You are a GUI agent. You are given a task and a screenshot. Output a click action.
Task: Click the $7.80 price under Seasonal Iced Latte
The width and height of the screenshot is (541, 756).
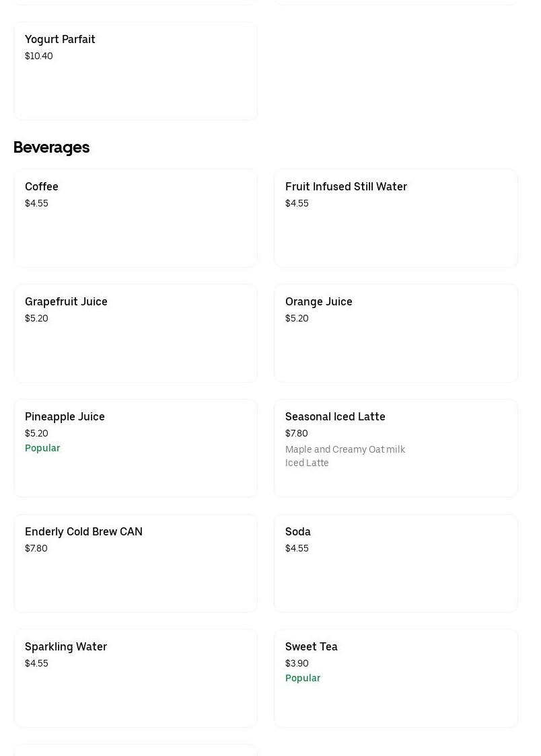pyautogui.click(x=297, y=433)
